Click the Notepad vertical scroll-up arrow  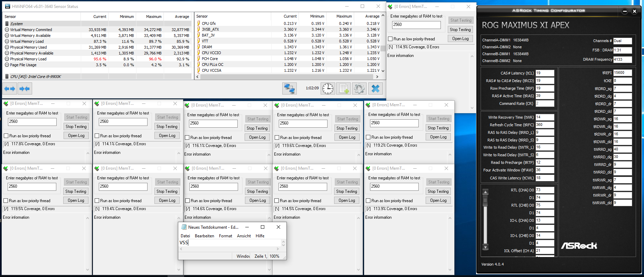click(283, 241)
